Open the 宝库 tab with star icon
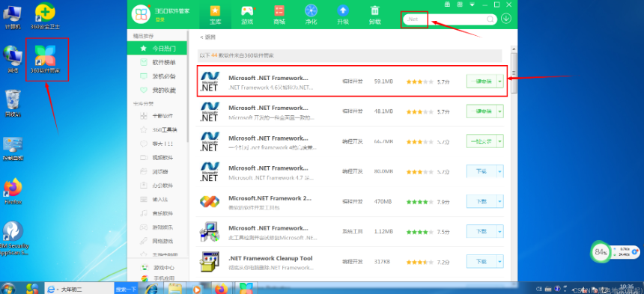 pyautogui.click(x=215, y=15)
